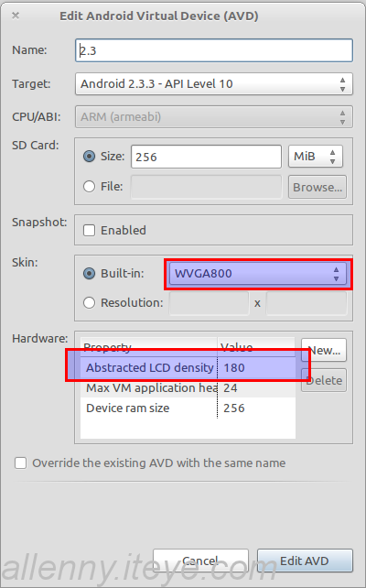Select the SD Card File radio button
Viewport: 366px width, 588px height.
pyautogui.click(x=89, y=186)
